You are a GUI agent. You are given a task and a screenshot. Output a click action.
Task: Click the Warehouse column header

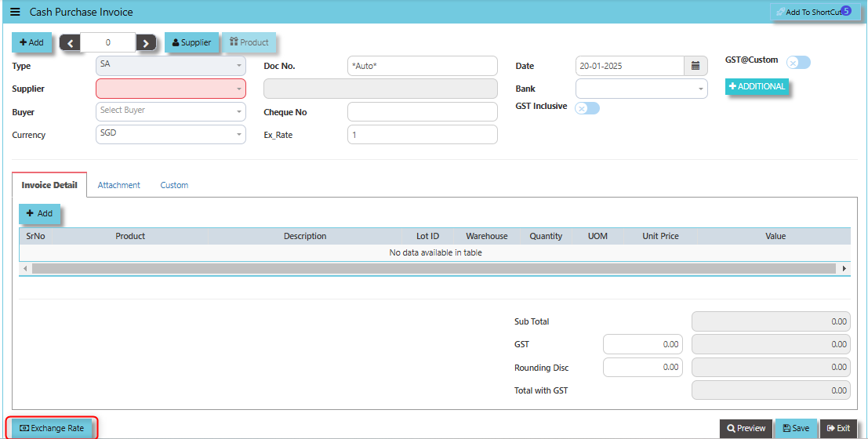[487, 236]
